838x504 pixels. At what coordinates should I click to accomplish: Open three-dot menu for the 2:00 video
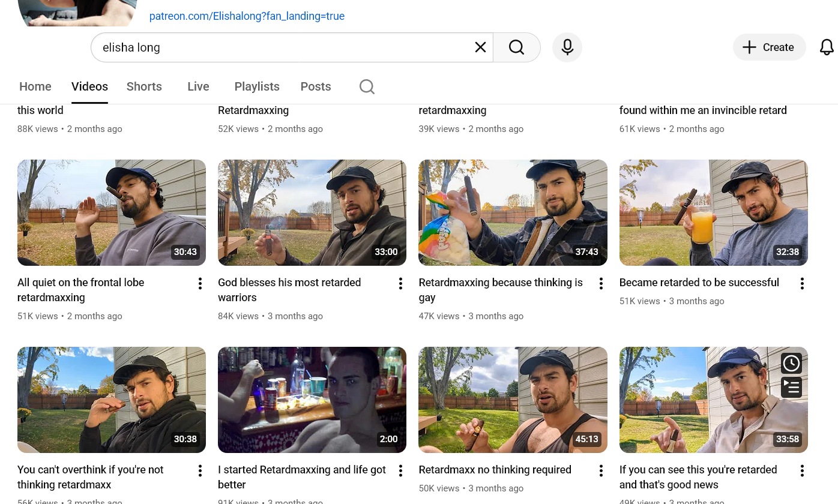[x=400, y=471]
